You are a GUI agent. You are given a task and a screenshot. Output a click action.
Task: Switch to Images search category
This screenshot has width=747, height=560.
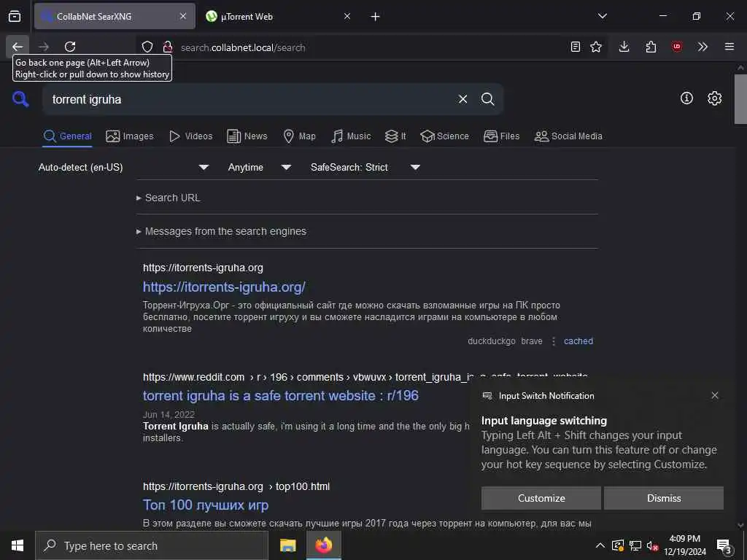point(130,136)
